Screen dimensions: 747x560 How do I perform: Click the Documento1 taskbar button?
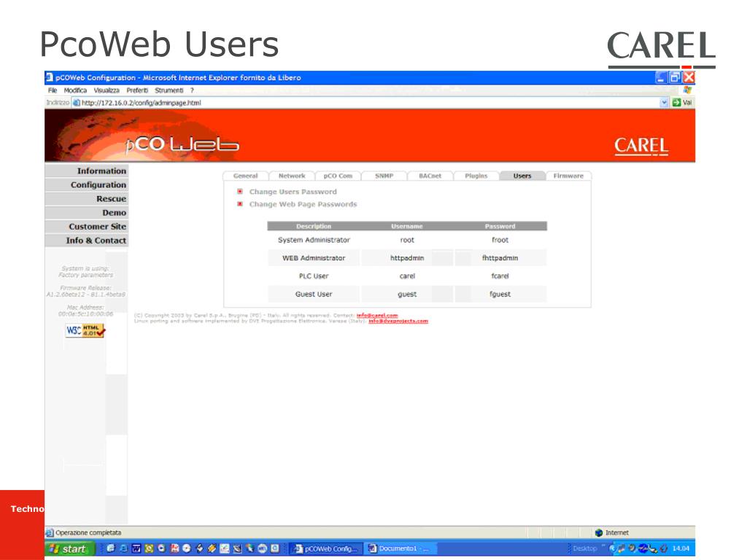point(400,548)
